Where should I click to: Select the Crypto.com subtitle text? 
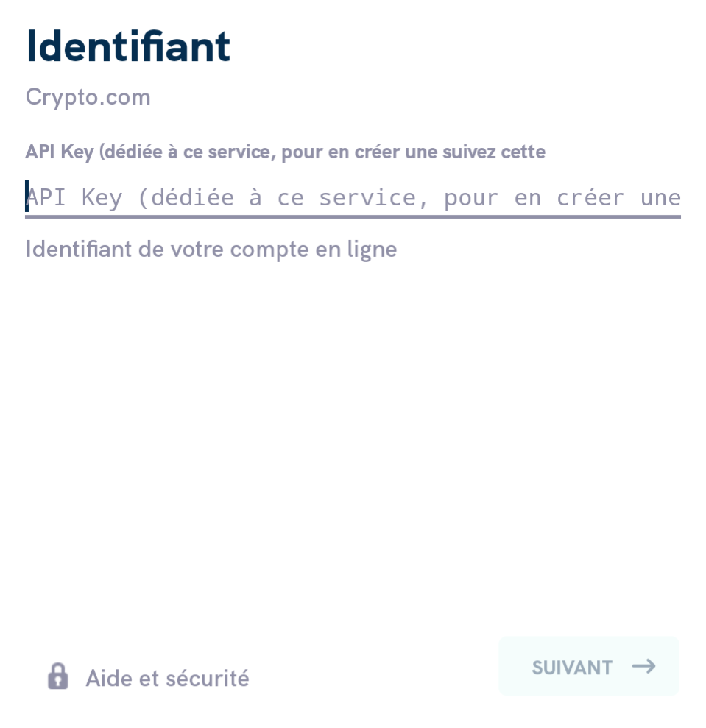click(88, 97)
